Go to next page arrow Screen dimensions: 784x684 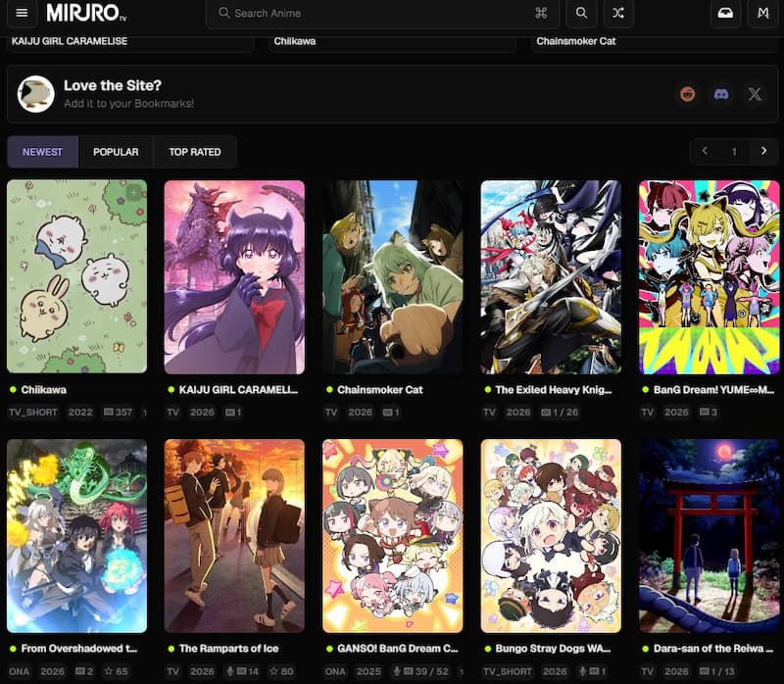click(763, 151)
